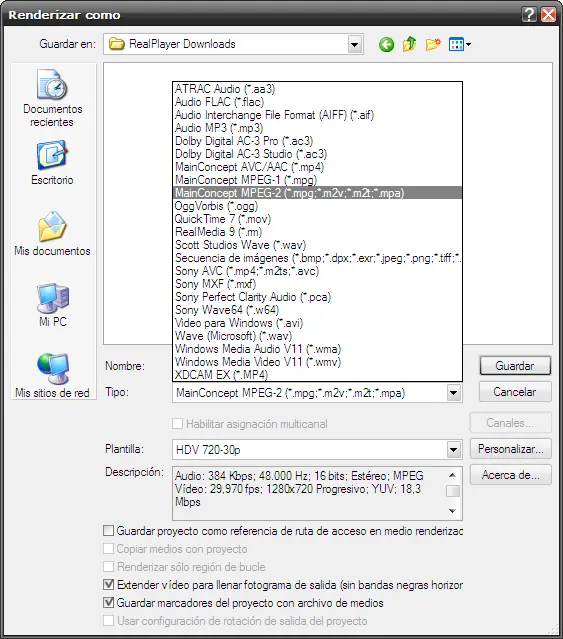Click Copiar medios con proyecto checkbox

tap(108, 549)
